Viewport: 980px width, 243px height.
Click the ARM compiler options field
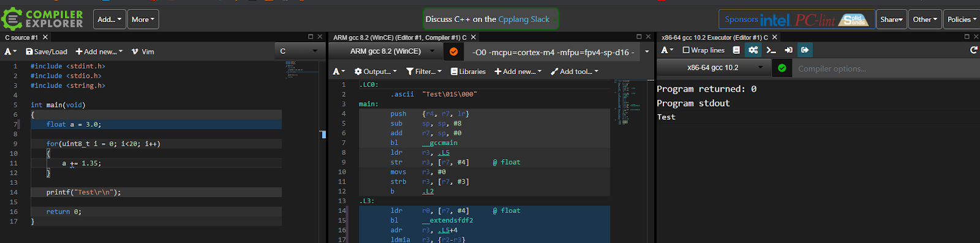click(x=553, y=52)
